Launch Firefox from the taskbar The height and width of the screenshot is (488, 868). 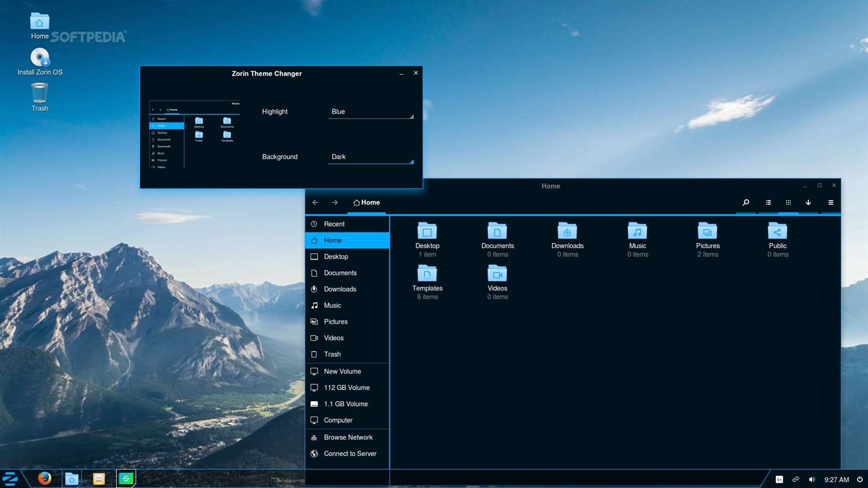(45, 478)
